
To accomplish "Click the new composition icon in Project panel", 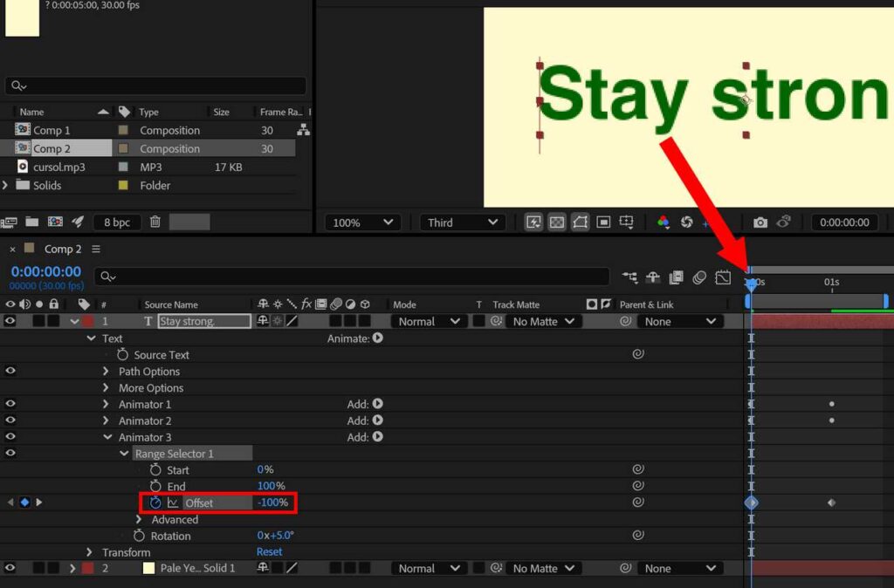I will pyautogui.click(x=55, y=222).
